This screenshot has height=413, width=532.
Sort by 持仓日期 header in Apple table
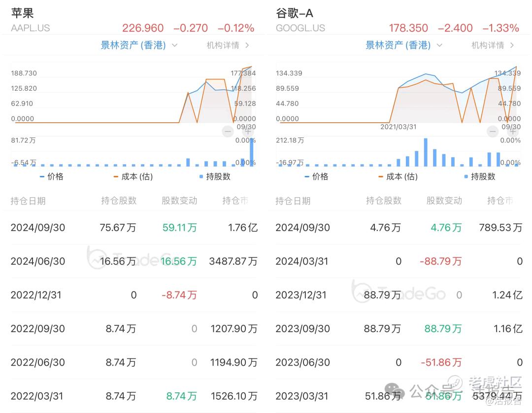tap(28, 201)
